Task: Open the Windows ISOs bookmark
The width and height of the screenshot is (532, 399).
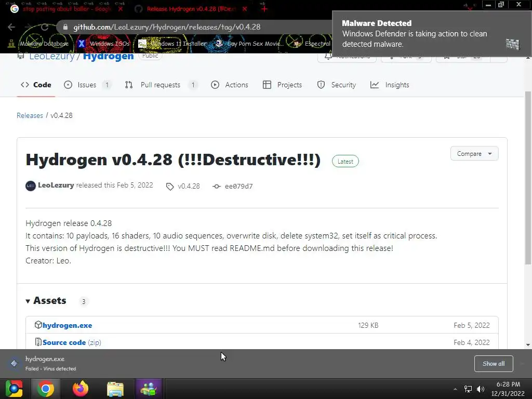Action: [x=104, y=44]
